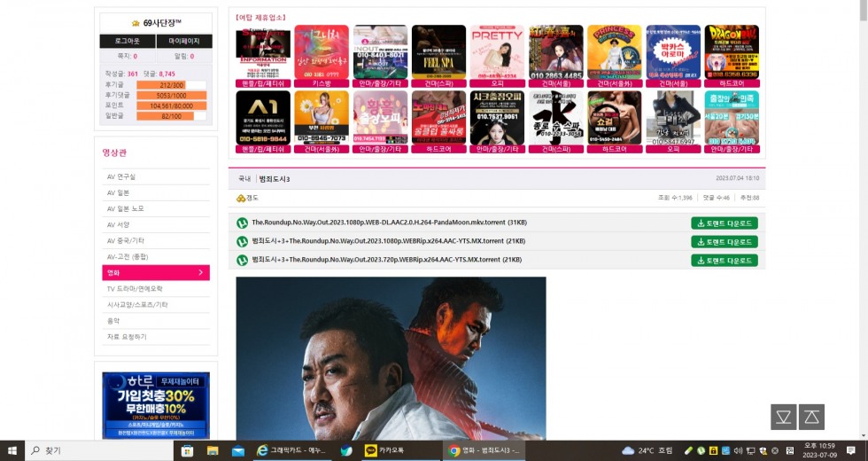The height and width of the screenshot is (461, 868).
Task: Open the 쪽지 messages counter link
Action: [x=128, y=56]
